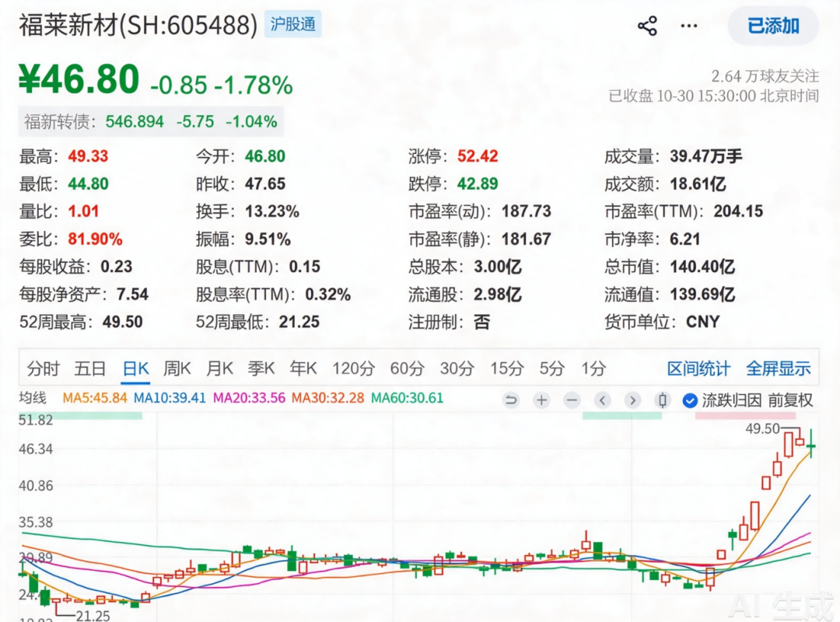Image resolution: width=840 pixels, height=622 pixels.
Task: Click the latest green candlestick on chart
Action: tap(811, 444)
